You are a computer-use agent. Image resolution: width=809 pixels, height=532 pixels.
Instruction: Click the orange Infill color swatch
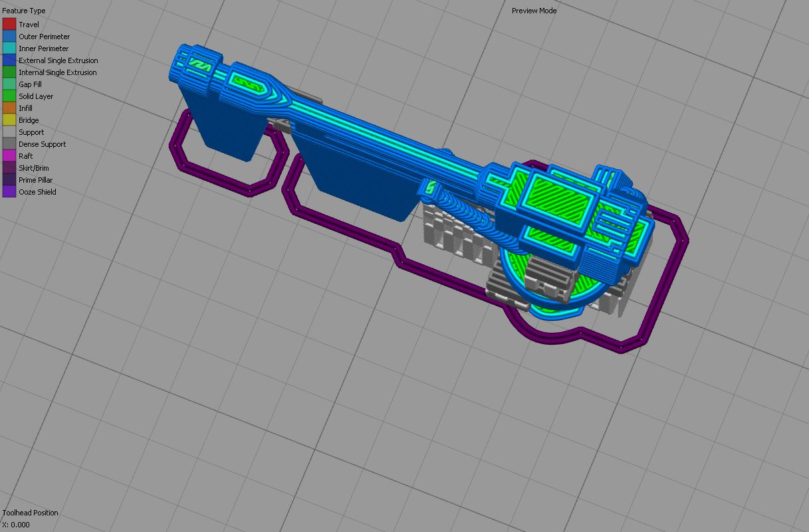point(9,108)
